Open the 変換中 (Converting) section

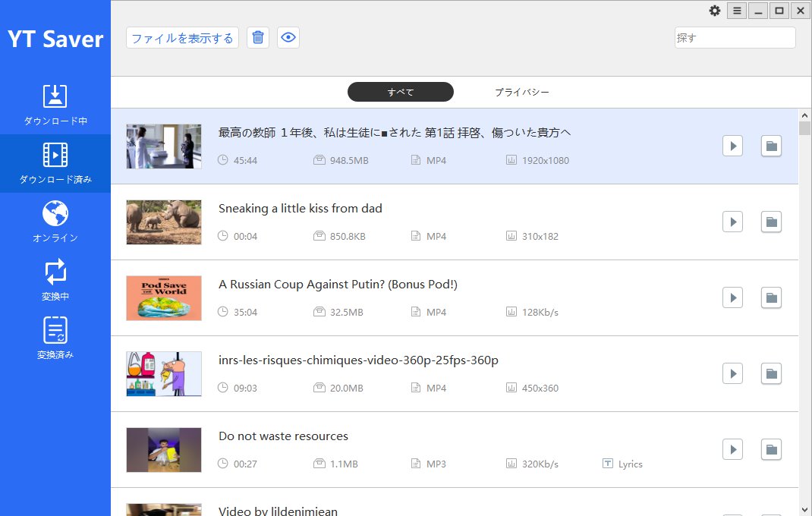(x=55, y=280)
